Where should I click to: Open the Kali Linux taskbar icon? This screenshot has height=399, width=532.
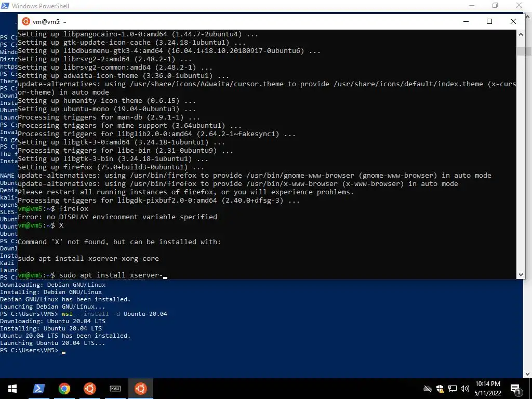tap(115, 389)
